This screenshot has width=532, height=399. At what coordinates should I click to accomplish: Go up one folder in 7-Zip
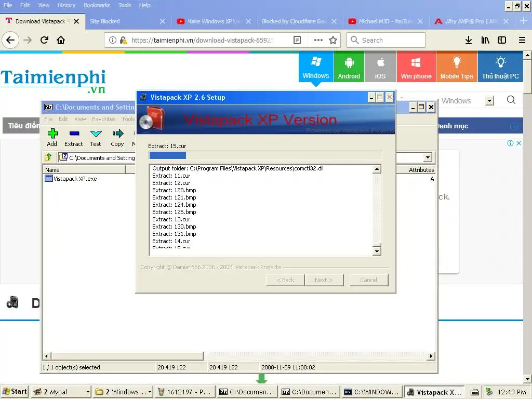(48, 157)
